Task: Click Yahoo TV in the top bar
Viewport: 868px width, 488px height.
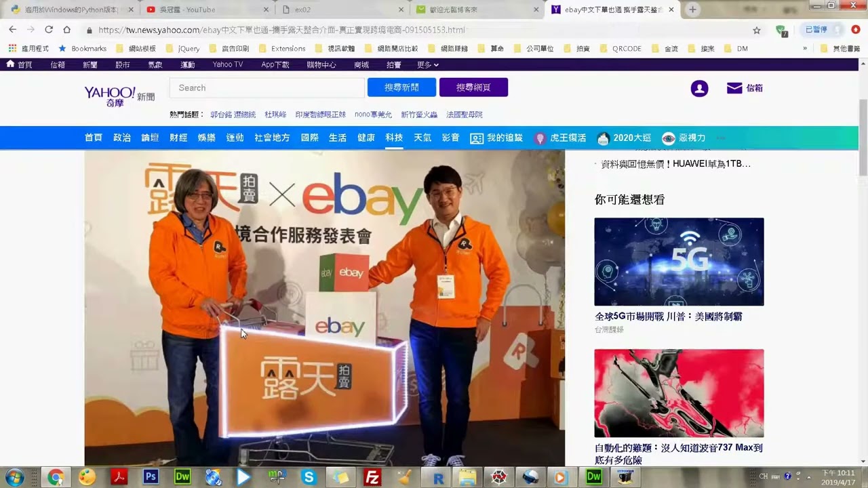Action: pos(227,64)
